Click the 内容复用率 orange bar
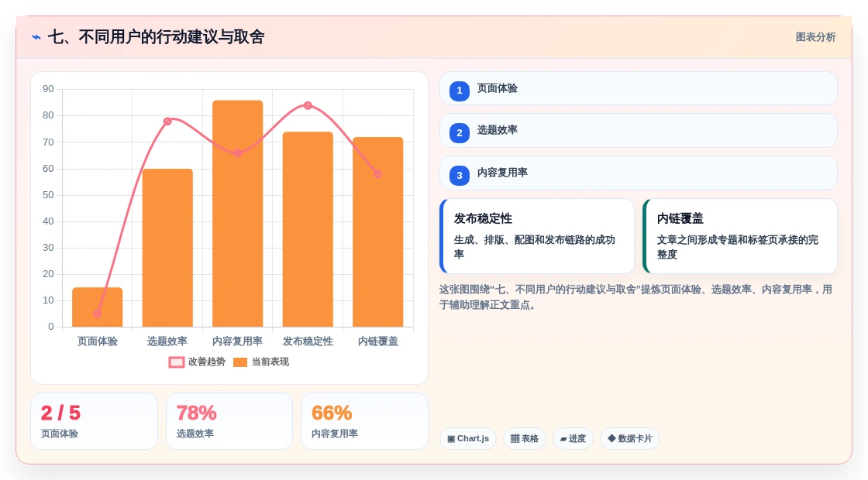This screenshot has width=868, height=480. pyautogui.click(x=237, y=214)
